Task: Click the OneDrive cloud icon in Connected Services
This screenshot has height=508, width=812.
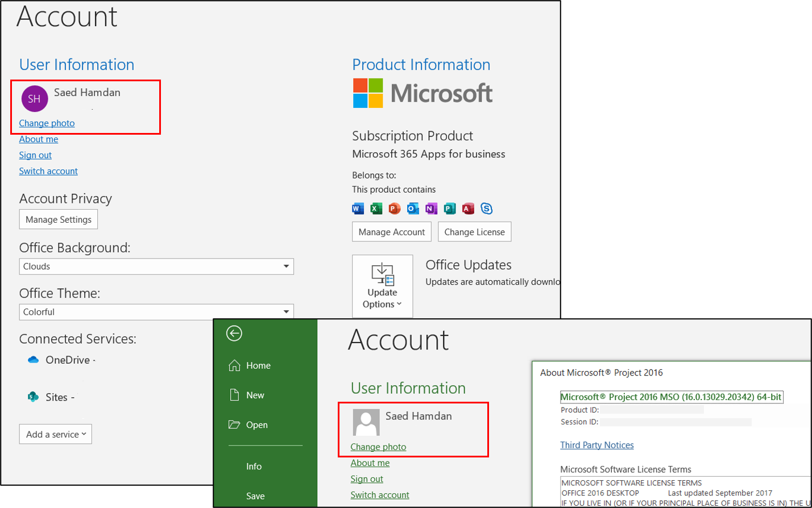Action: click(33, 360)
